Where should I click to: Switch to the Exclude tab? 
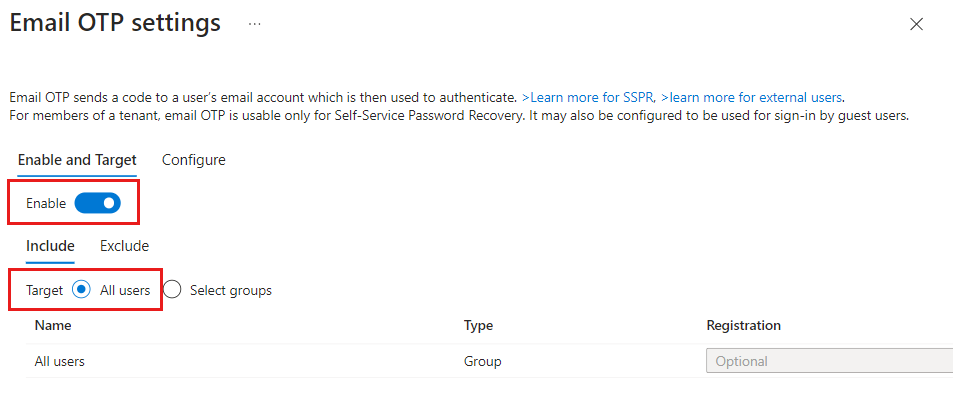pyautogui.click(x=124, y=246)
